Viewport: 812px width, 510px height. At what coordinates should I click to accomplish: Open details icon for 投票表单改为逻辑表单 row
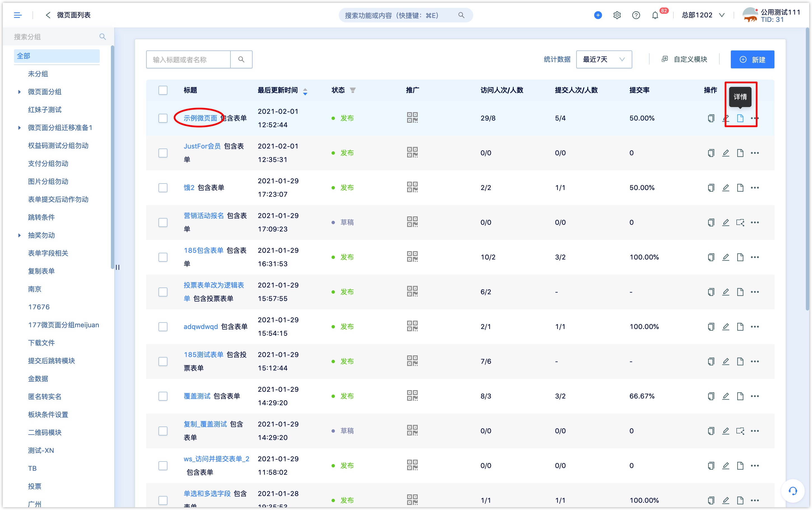point(740,292)
